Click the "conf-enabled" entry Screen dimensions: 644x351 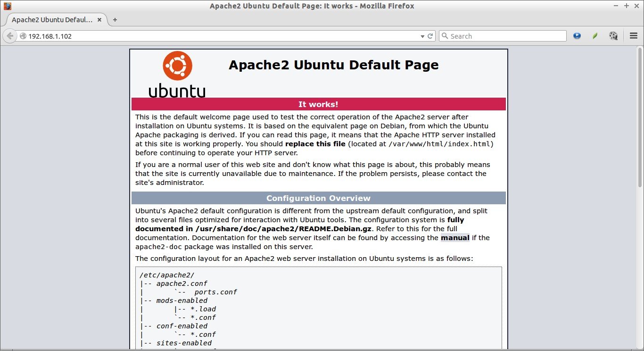pyautogui.click(x=182, y=326)
